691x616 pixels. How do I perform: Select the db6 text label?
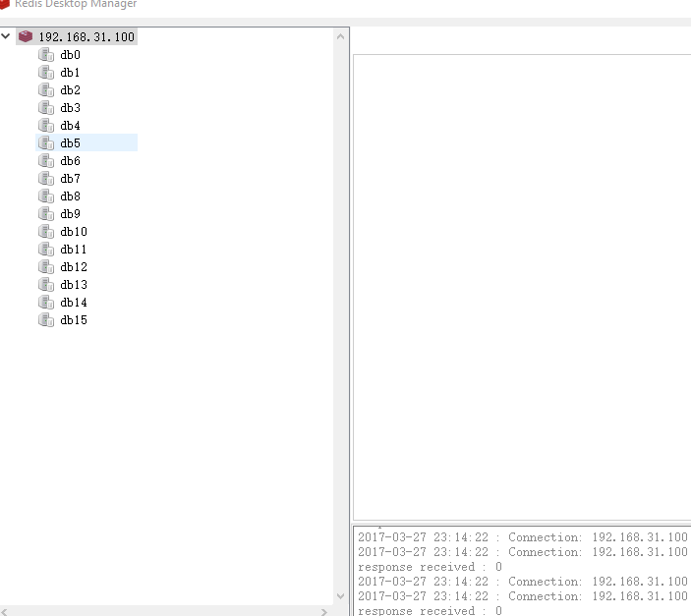tap(70, 161)
